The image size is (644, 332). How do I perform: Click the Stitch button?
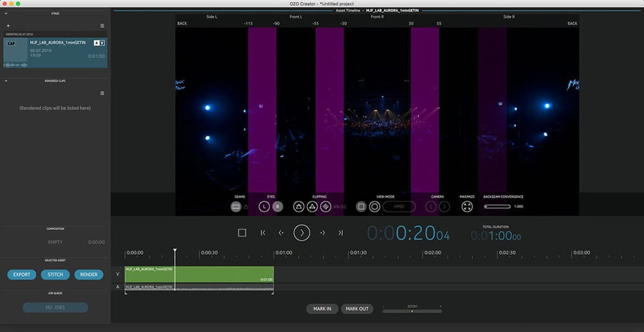pos(55,275)
